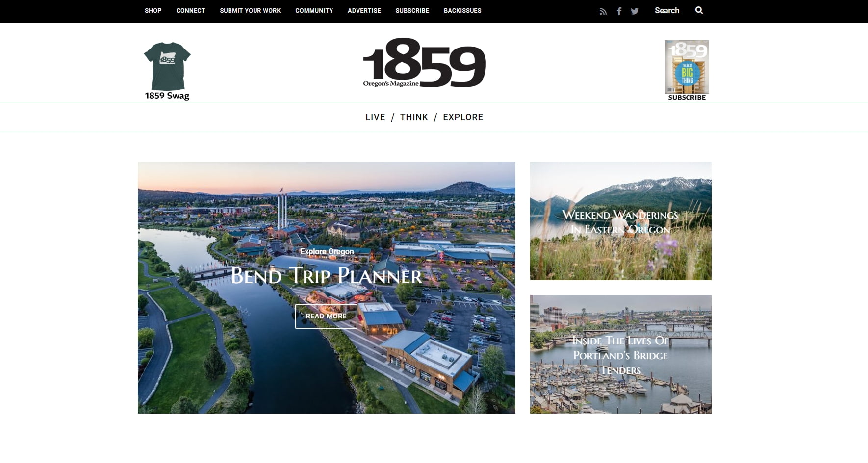Open the Bend Trip Planner headline
This screenshot has width=868, height=463.
point(327,275)
